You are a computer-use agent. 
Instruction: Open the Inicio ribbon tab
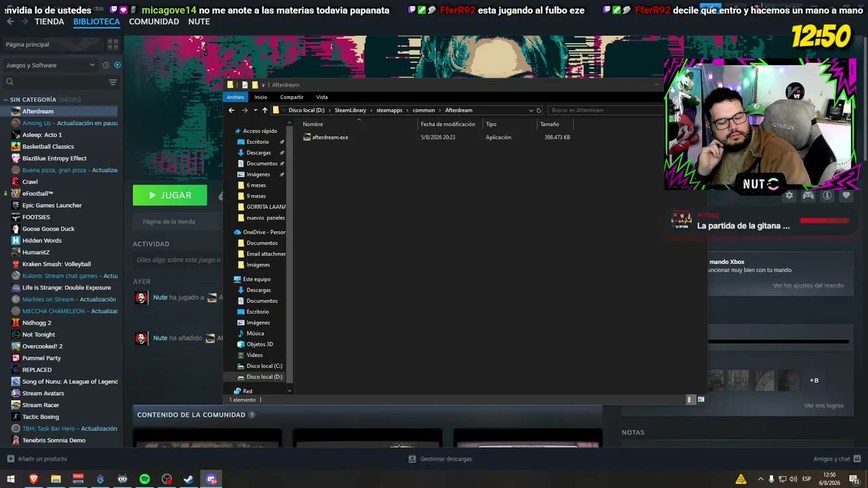[x=261, y=97]
